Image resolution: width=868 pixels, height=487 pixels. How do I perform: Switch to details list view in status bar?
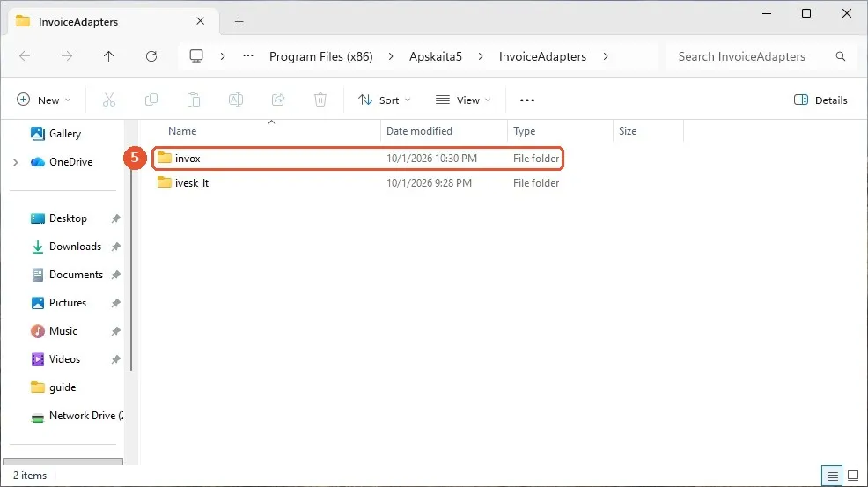click(832, 476)
